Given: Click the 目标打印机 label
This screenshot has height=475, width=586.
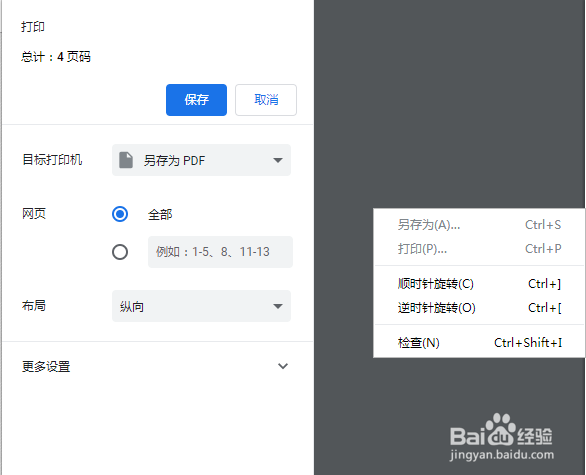Looking at the screenshot, I should [52, 160].
